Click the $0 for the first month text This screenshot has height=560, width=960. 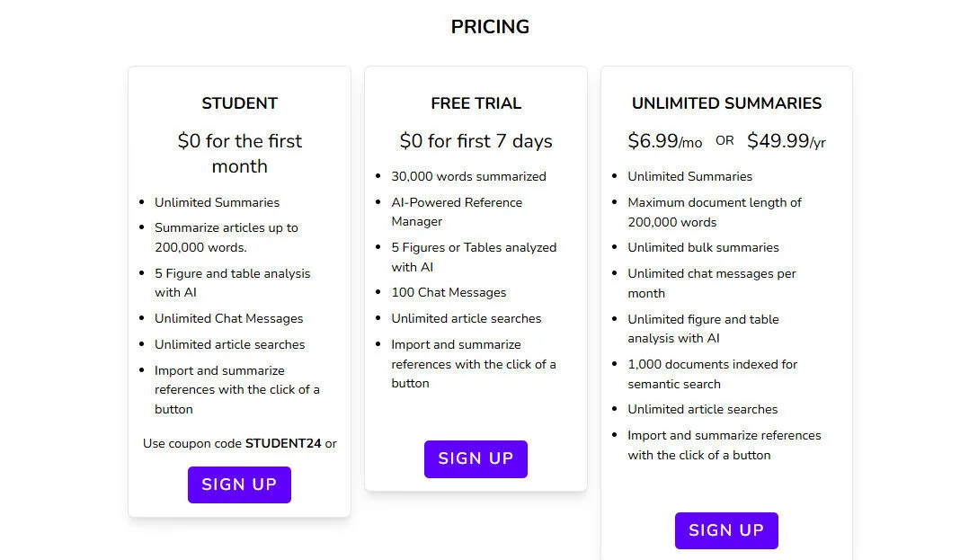[x=240, y=153]
